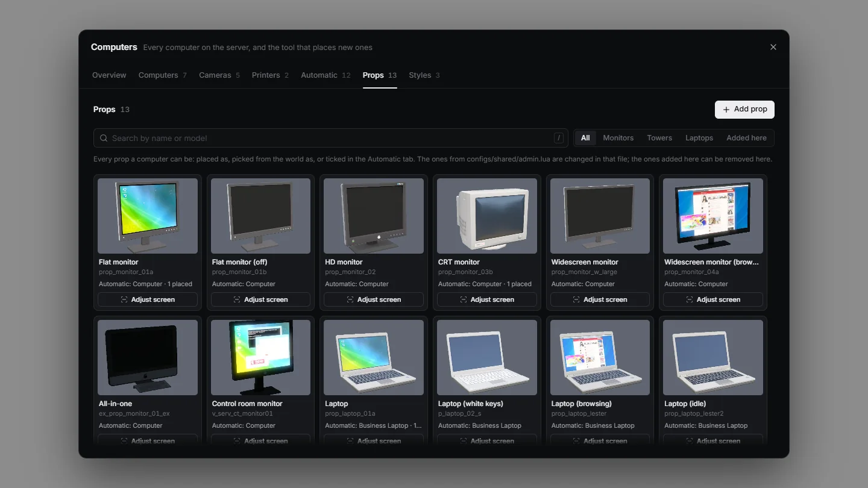The width and height of the screenshot is (868, 488).
Task: Click the v_serv_ct_monitor01 model label
Action: click(x=242, y=414)
